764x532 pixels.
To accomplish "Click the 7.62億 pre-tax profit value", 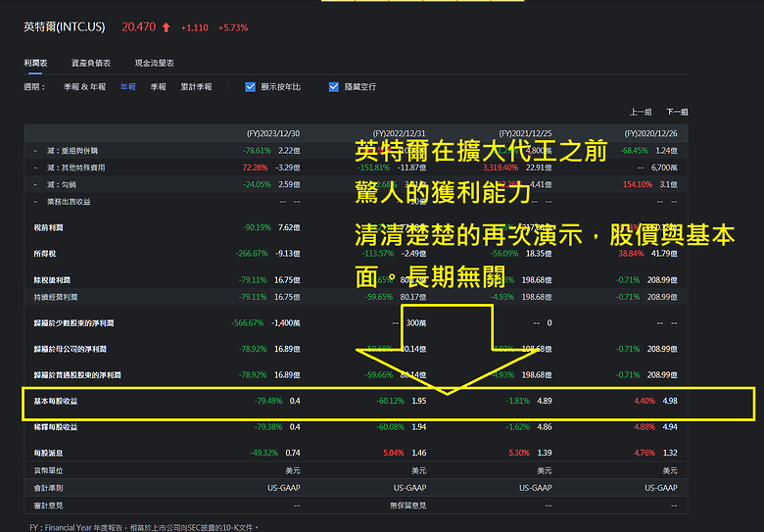I will click(x=289, y=227).
